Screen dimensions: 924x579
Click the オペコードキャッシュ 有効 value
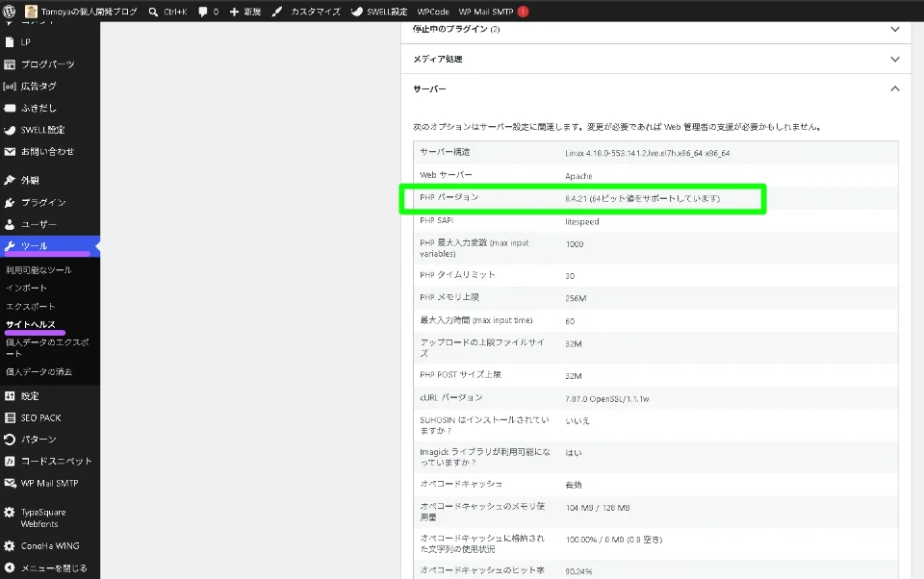[574, 485]
